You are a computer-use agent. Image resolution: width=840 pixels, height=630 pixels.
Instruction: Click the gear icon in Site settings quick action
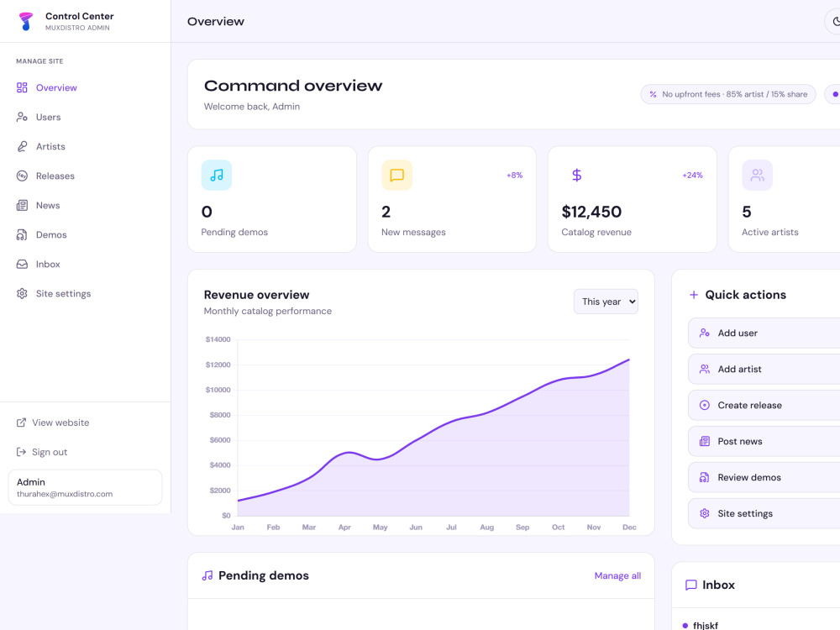[705, 514]
